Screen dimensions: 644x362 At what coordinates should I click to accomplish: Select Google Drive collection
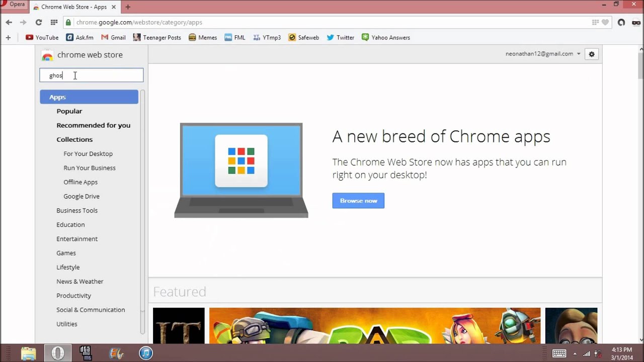click(82, 196)
